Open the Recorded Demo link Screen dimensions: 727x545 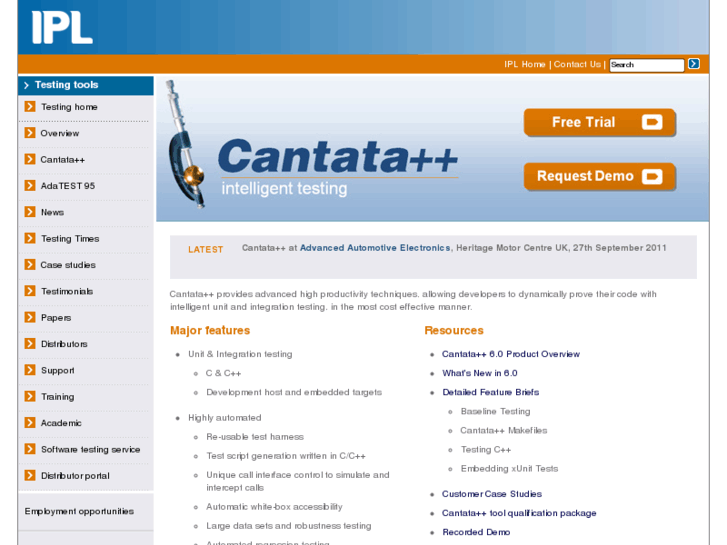click(476, 532)
